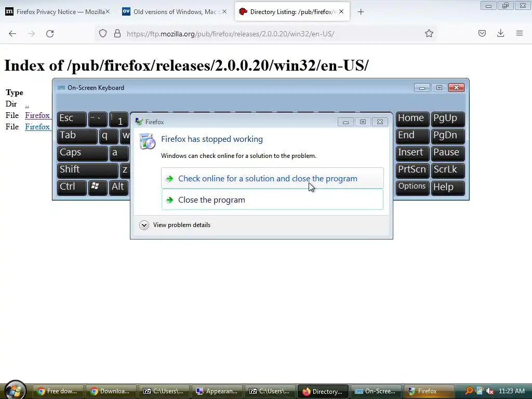The width and height of the screenshot is (532, 399).
Task: Open the Firefox hamburger menu
Action: click(520, 33)
